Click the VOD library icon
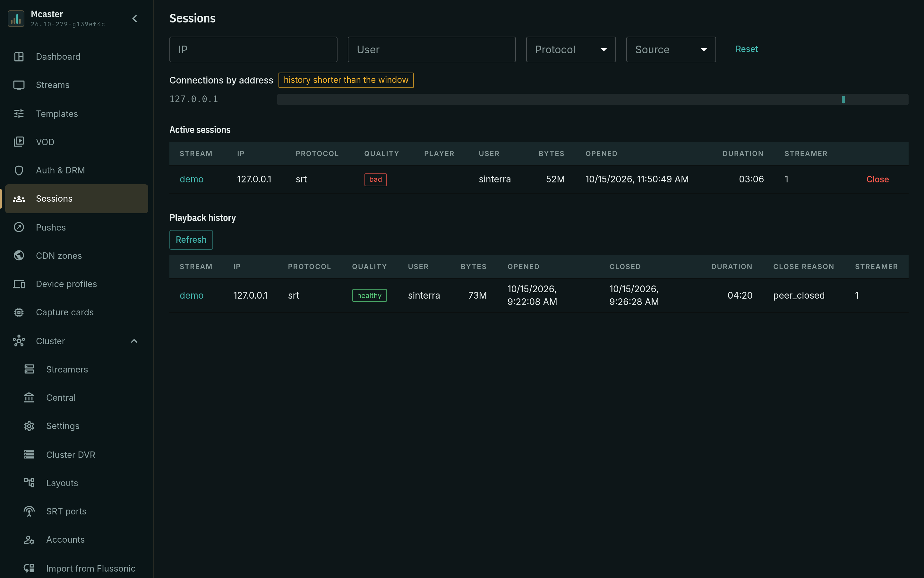The width and height of the screenshot is (924, 578). (19, 142)
